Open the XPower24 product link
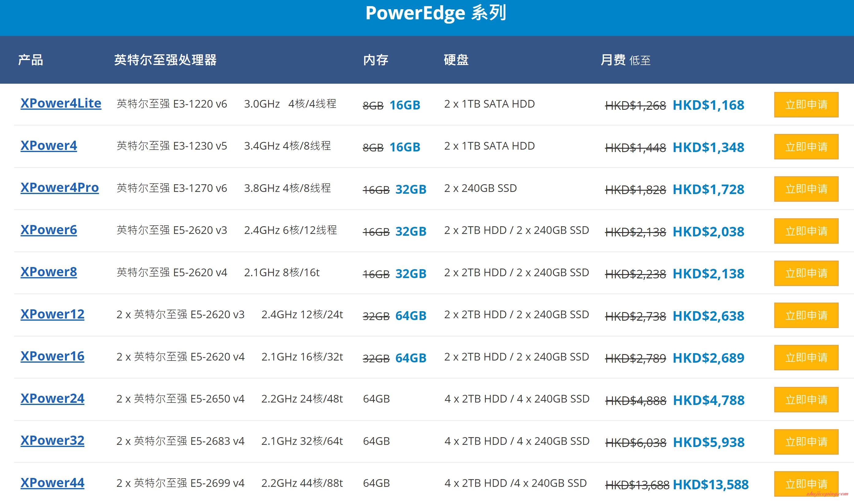Viewport: 854px width, 504px height. click(52, 398)
